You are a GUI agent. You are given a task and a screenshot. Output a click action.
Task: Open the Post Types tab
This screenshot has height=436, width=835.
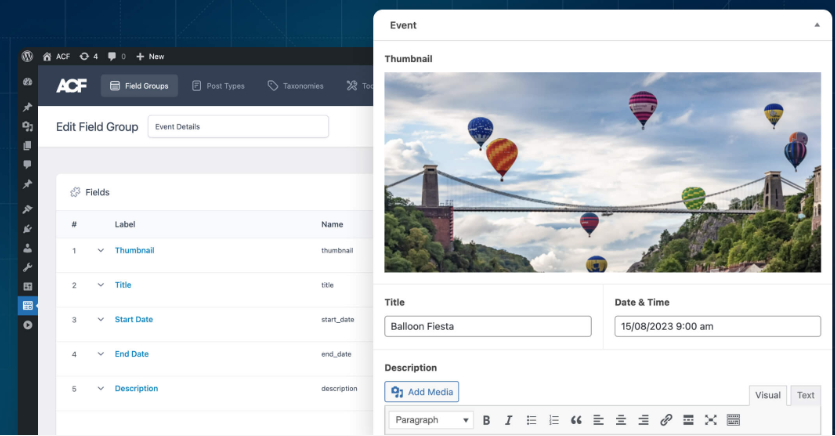[x=218, y=86]
